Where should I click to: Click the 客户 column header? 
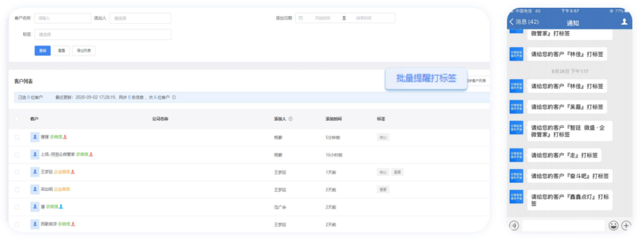tap(35, 119)
